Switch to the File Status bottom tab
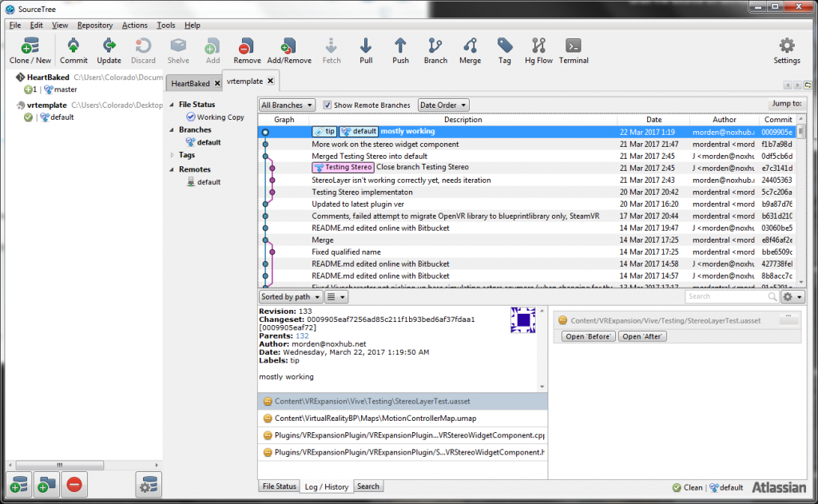 pos(279,486)
